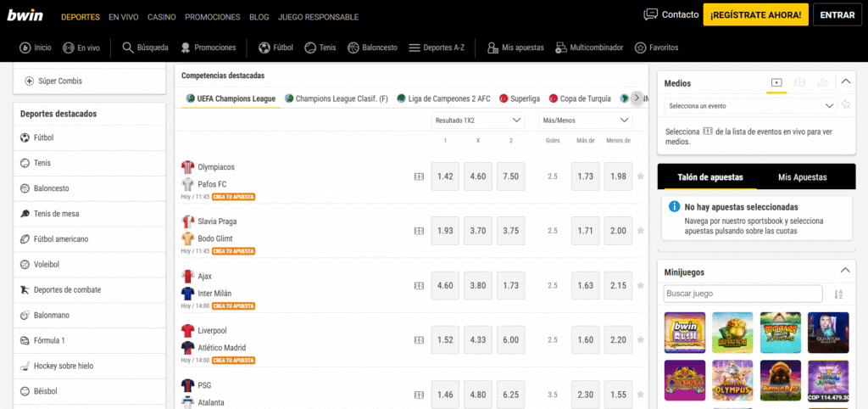Viewport: 868px width, 409px height.
Task: Open Promociones in the sports toolbar
Action: coord(209,48)
